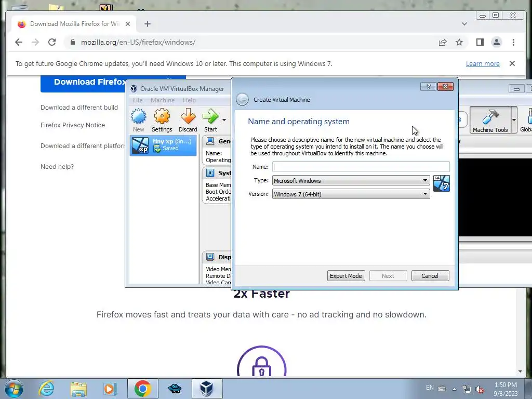Go back with Chrome back arrow

[19, 42]
